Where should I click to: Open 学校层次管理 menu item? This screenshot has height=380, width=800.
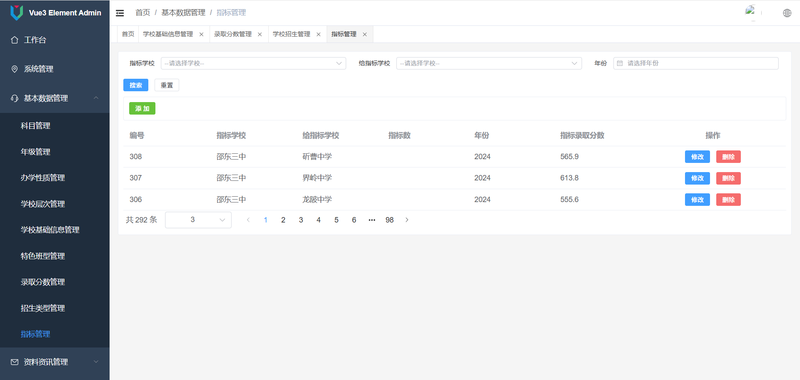(x=55, y=204)
